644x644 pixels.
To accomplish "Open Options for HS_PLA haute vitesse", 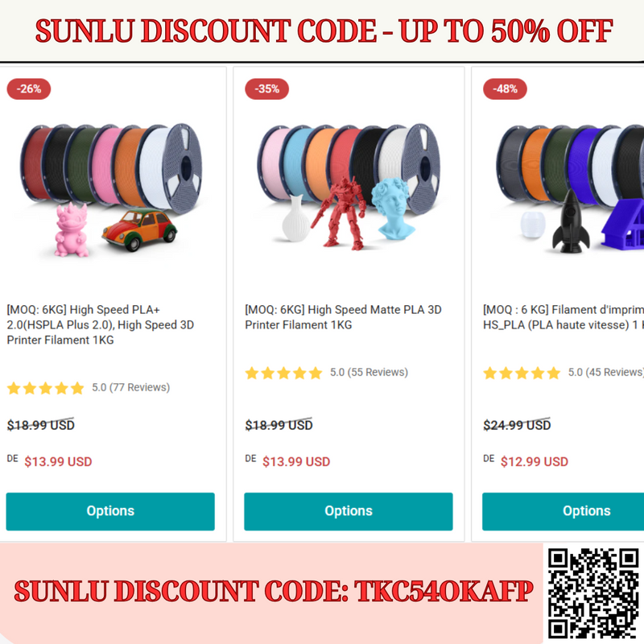I will coord(563,511).
